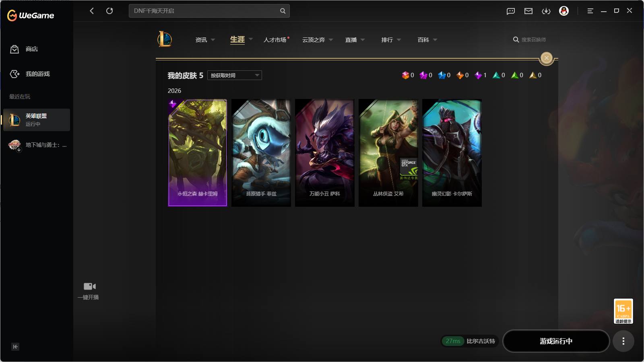Open the 人才市场 tab
Screen dimensions: 644x362
[275, 40]
